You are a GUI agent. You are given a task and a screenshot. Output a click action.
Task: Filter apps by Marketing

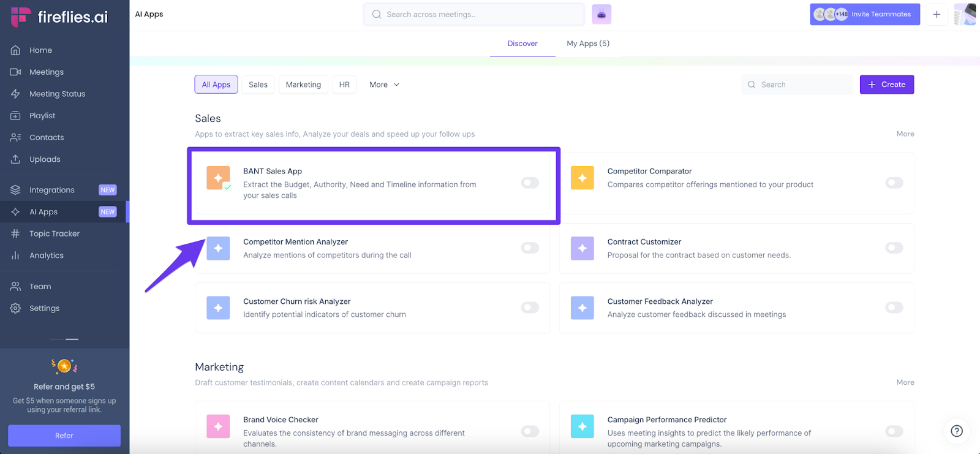click(303, 85)
